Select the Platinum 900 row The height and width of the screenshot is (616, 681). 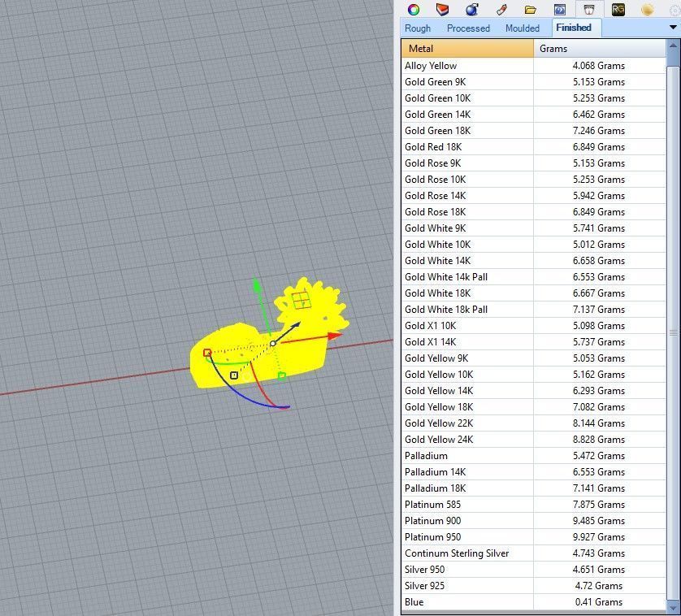pyautogui.click(x=533, y=520)
